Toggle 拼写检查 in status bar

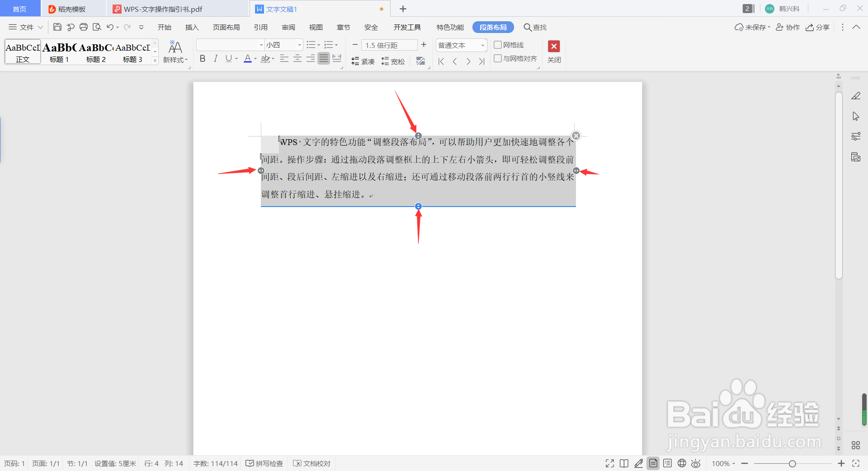click(x=264, y=463)
